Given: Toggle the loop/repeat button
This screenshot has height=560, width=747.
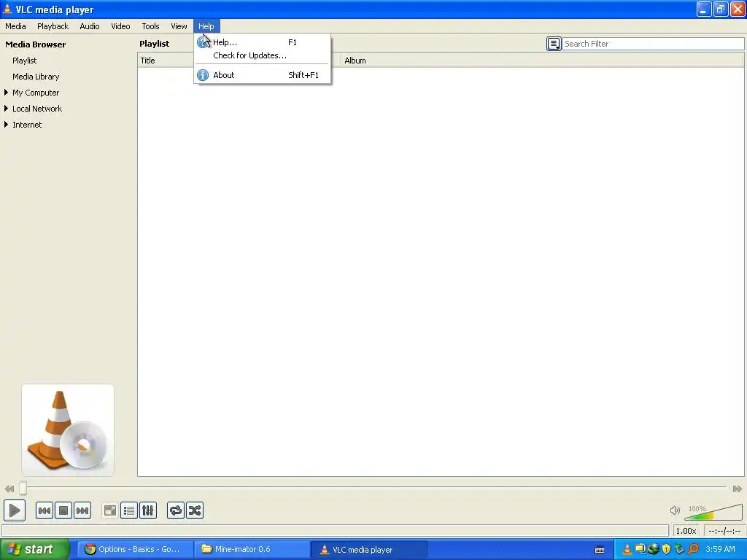Looking at the screenshot, I should (176, 510).
